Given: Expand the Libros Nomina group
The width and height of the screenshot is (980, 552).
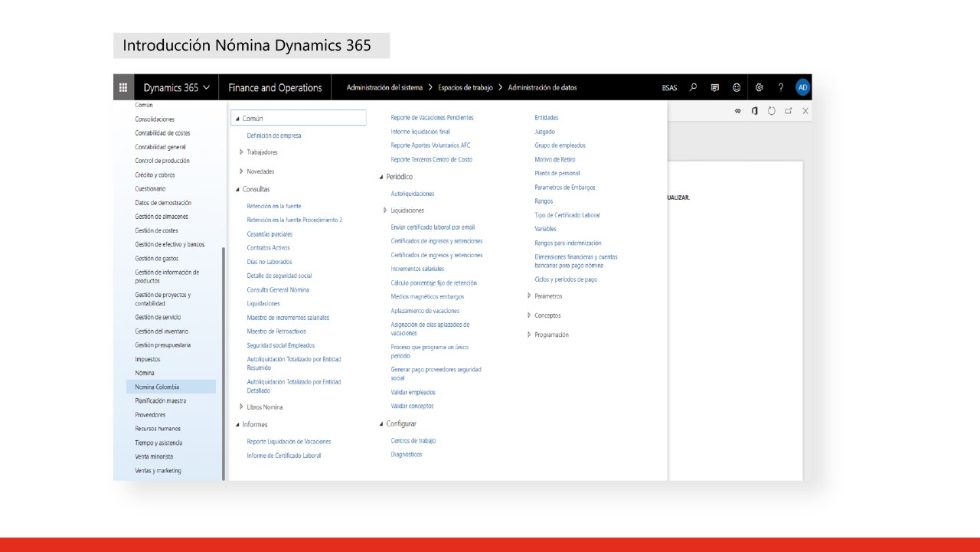Looking at the screenshot, I should [241, 407].
